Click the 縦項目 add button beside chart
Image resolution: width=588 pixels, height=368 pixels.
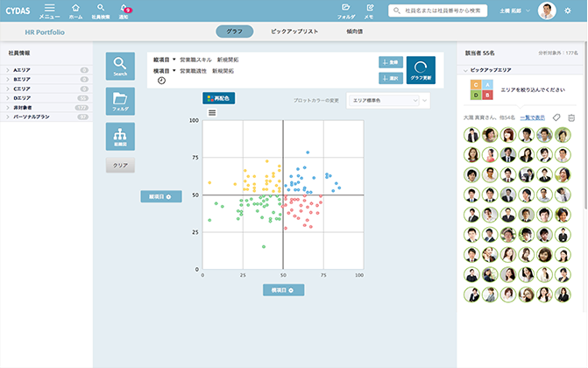[161, 196]
